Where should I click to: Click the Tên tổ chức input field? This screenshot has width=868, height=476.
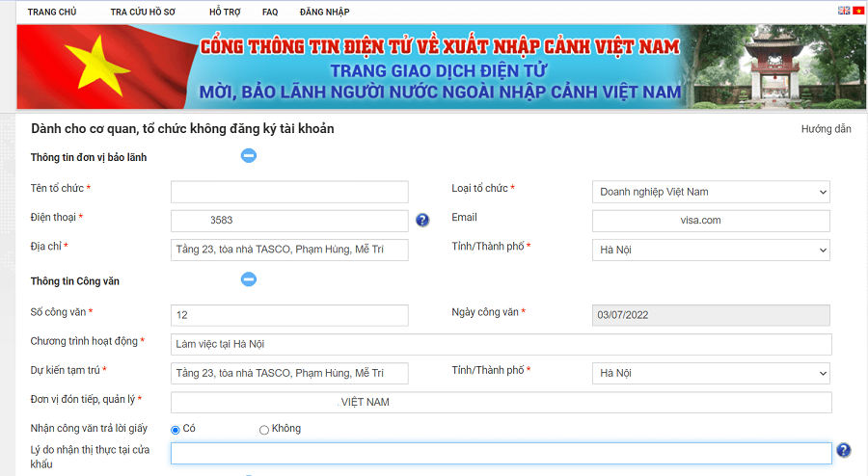pos(289,192)
